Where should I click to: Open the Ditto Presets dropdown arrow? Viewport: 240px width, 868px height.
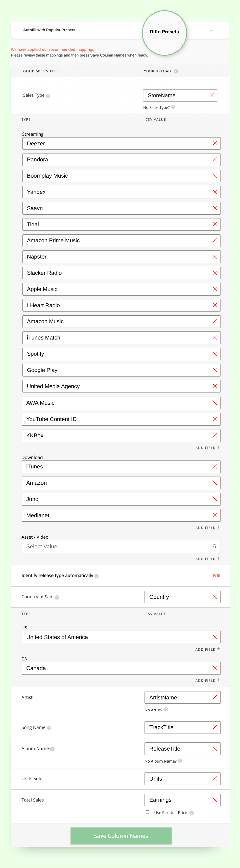[211, 30]
